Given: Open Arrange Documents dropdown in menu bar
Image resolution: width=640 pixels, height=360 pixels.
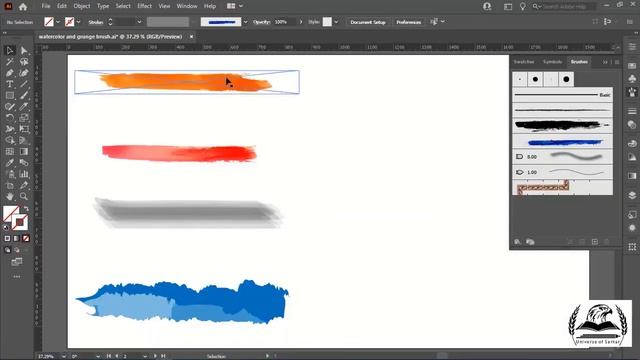Looking at the screenshot, I should (x=241, y=6).
